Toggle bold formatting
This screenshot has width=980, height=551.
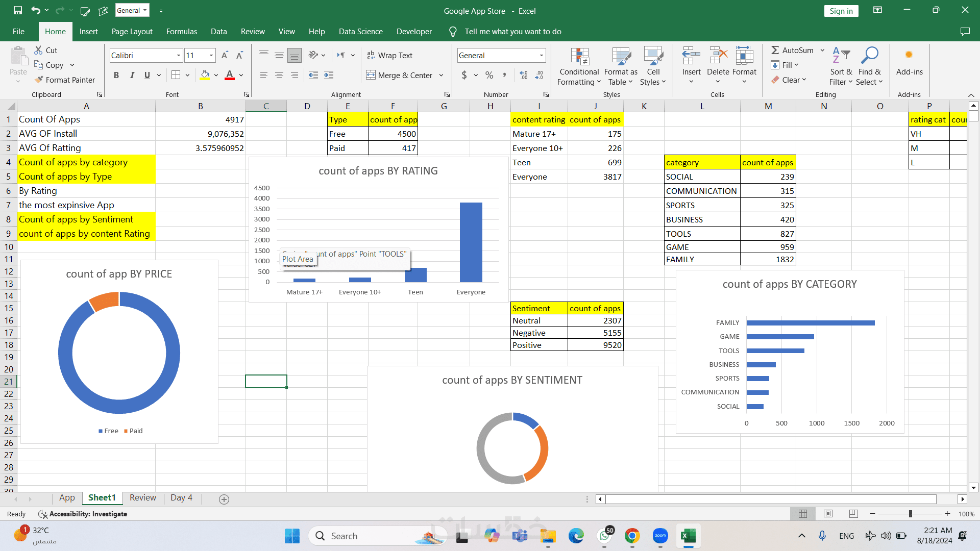click(x=116, y=75)
